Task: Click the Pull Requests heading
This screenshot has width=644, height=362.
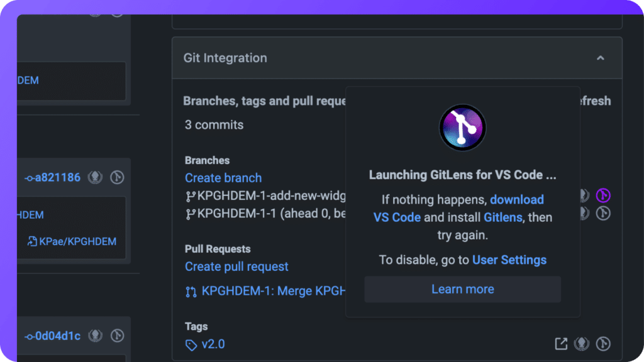Action: [x=218, y=249]
